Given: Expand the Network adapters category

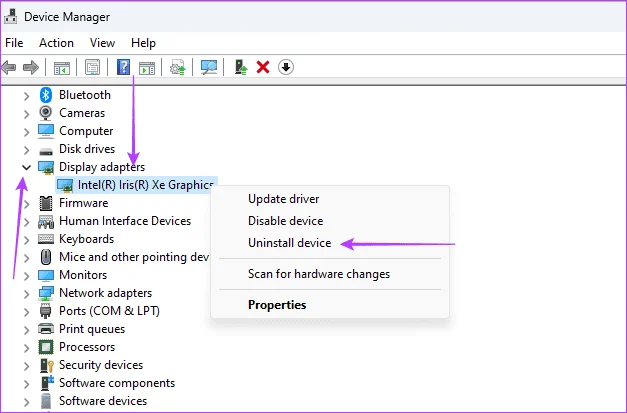Looking at the screenshot, I should click(26, 294).
